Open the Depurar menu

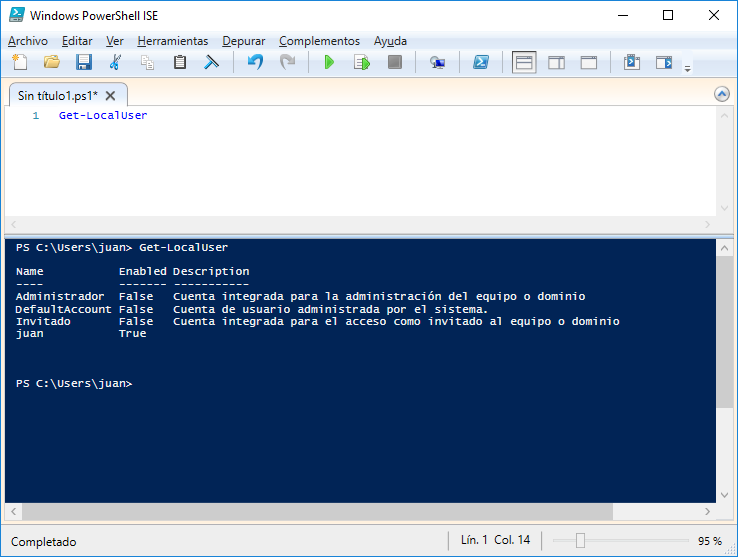(x=244, y=41)
